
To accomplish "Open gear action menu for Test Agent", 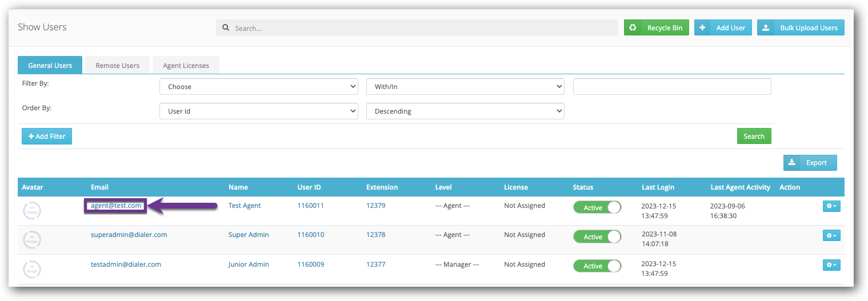I will [x=831, y=206].
